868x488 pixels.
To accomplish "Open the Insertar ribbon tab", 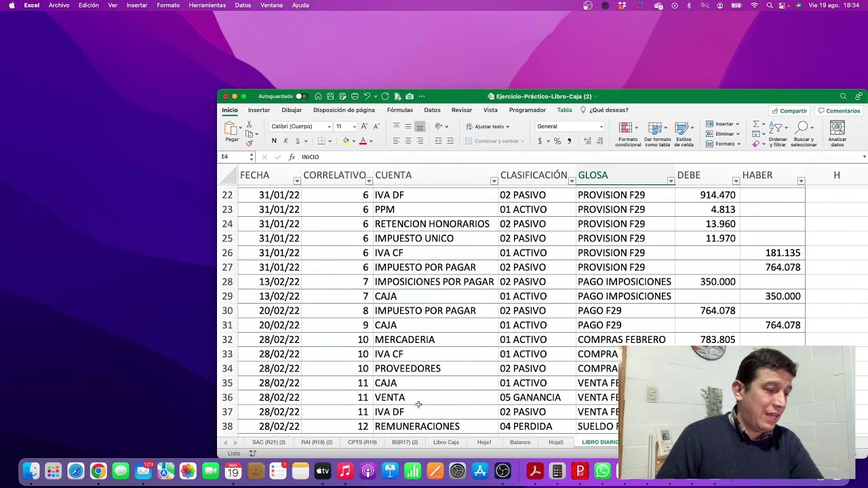I will [x=259, y=110].
